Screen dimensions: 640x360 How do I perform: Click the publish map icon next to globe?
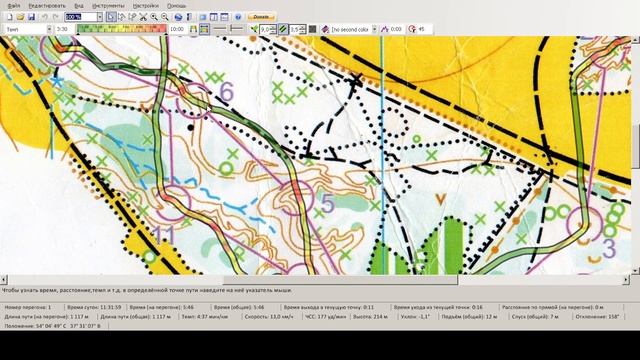point(189,17)
